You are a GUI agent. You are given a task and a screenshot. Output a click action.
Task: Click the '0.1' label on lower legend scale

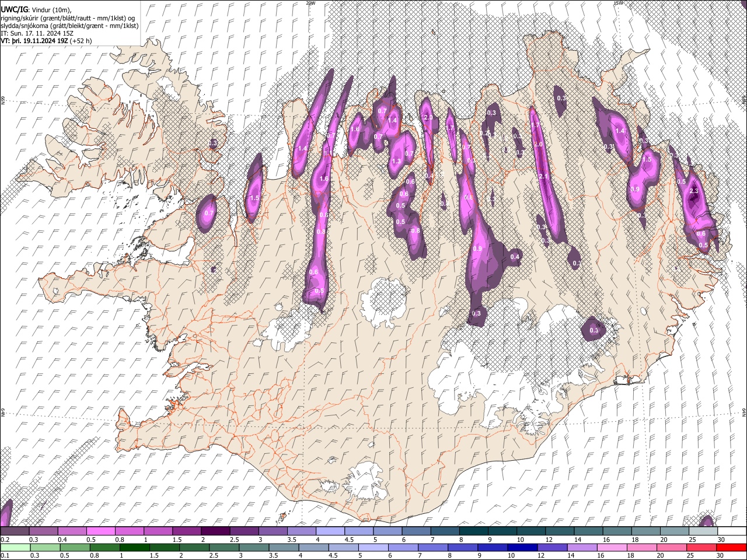(5, 555)
